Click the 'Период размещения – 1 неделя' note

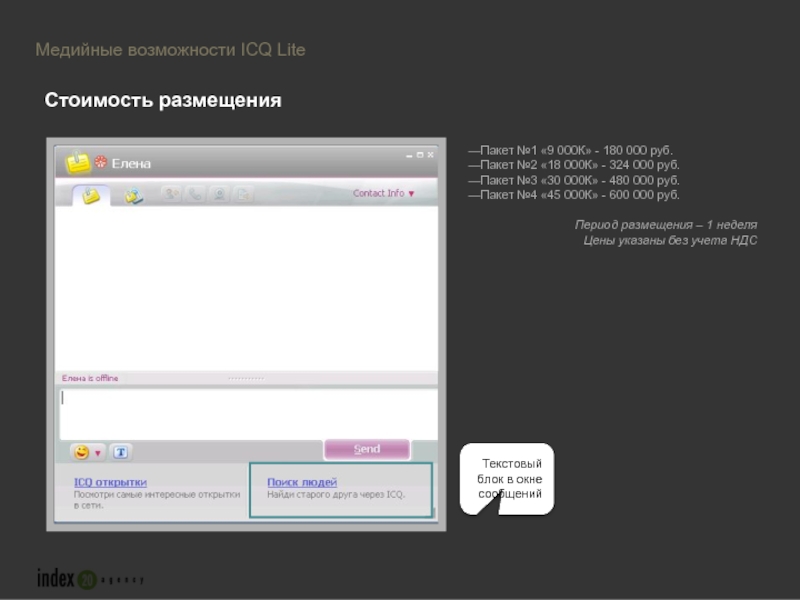pyautogui.click(x=666, y=224)
